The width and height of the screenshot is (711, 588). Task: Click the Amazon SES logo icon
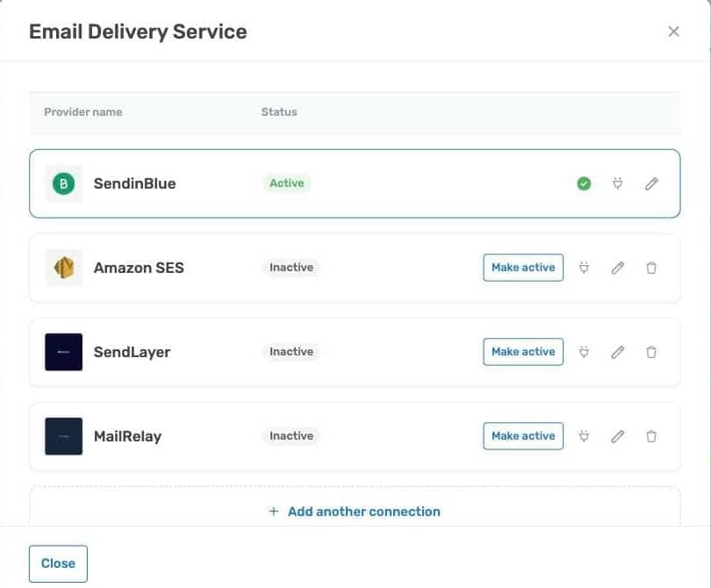(x=63, y=268)
